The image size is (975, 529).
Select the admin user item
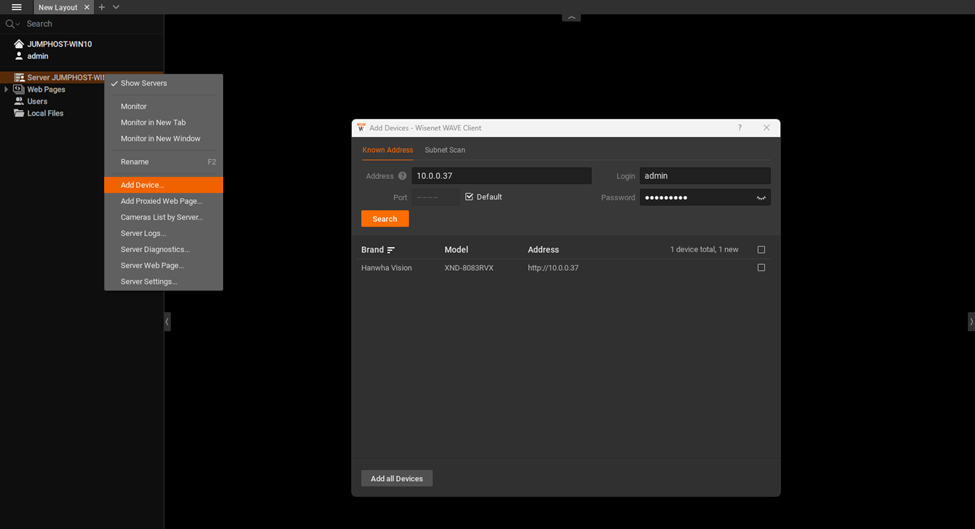point(37,56)
